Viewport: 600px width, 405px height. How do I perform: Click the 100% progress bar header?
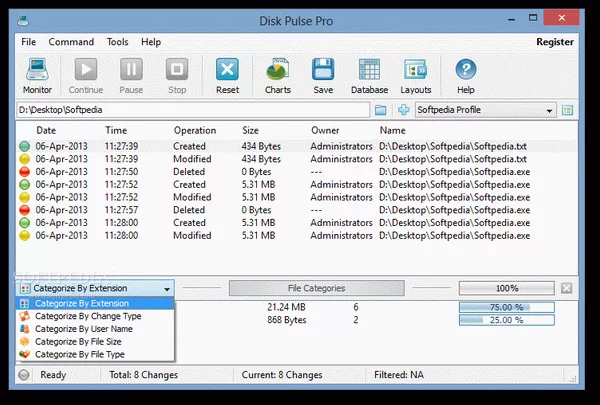[x=507, y=288]
